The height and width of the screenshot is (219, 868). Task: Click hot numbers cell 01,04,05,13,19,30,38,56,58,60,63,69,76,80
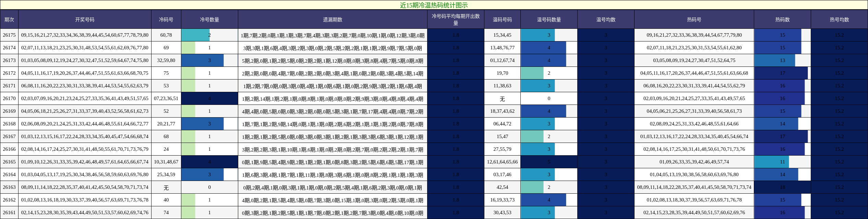[x=694, y=174]
